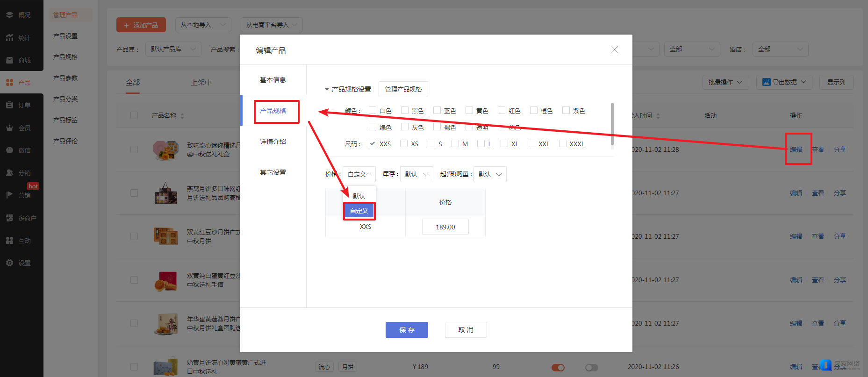868x377 pixels.
Task: Open the 统计 statistics chart icon
Action: tap(9, 38)
